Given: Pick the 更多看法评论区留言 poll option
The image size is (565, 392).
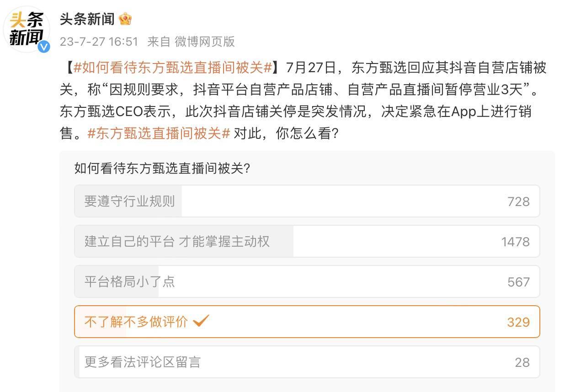Looking at the screenshot, I should (x=143, y=362).
